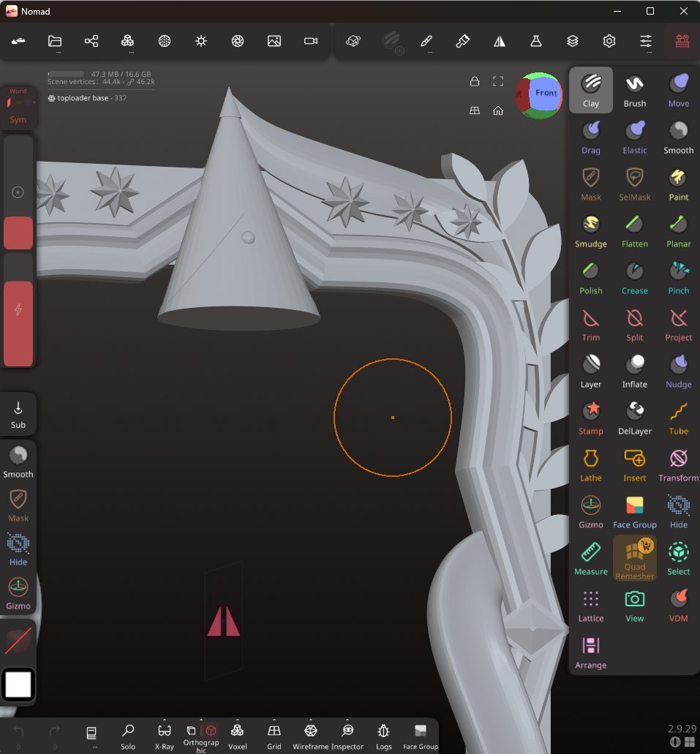This screenshot has width=700, height=754.
Task: Toggle Solo mode
Action: [127, 736]
